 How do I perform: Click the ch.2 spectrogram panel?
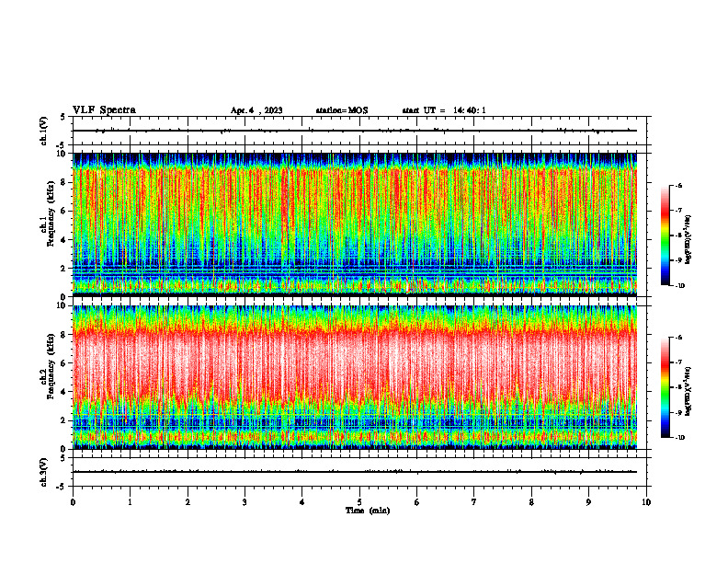(355, 377)
